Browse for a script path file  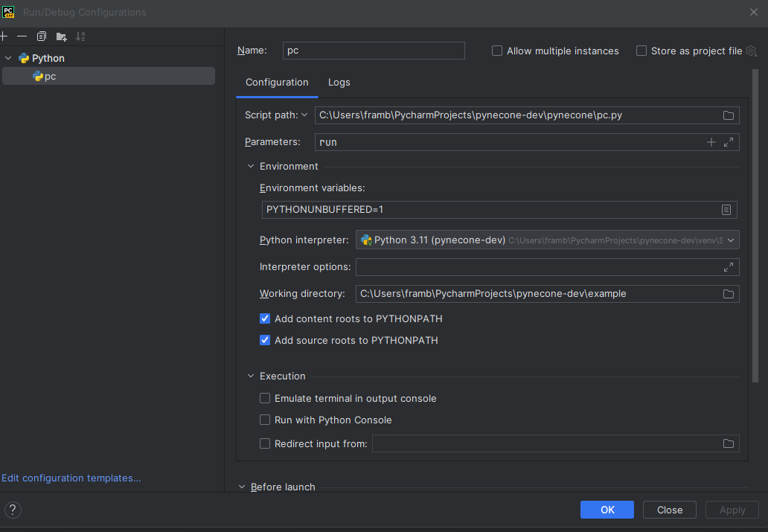pos(729,115)
